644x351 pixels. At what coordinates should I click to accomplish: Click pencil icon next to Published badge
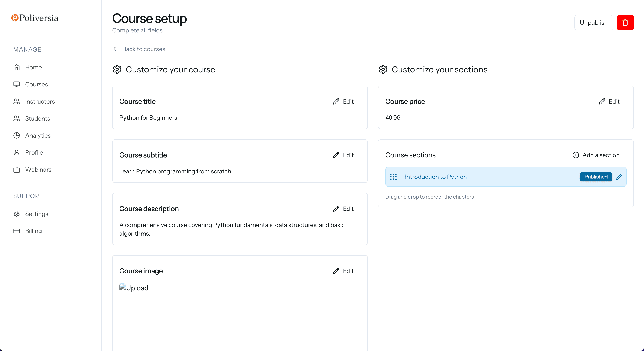(619, 177)
